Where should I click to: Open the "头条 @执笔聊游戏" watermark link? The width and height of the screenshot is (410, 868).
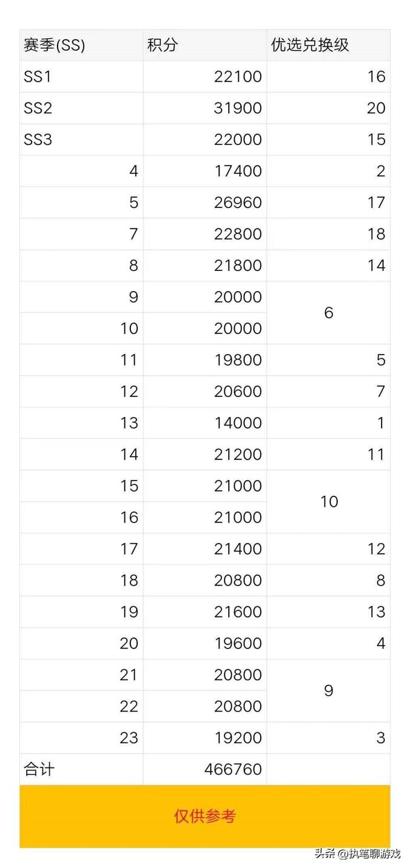[357, 853]
